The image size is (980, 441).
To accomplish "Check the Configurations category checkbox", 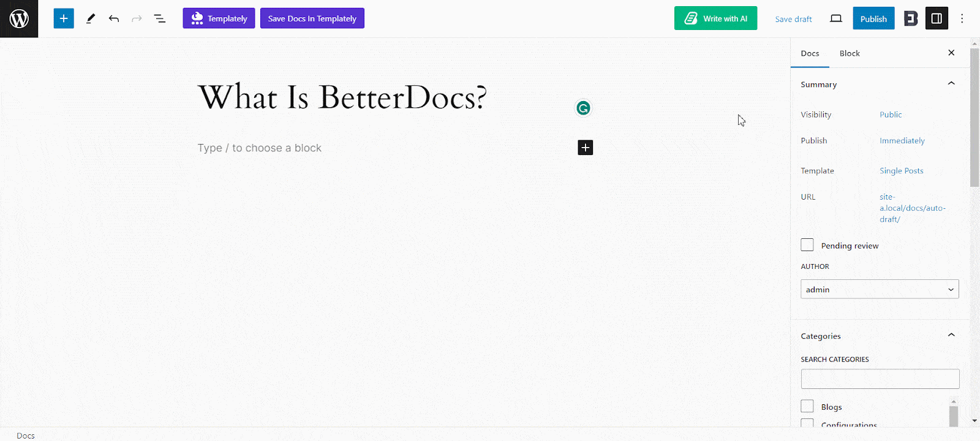I will [x=807, y=423].
